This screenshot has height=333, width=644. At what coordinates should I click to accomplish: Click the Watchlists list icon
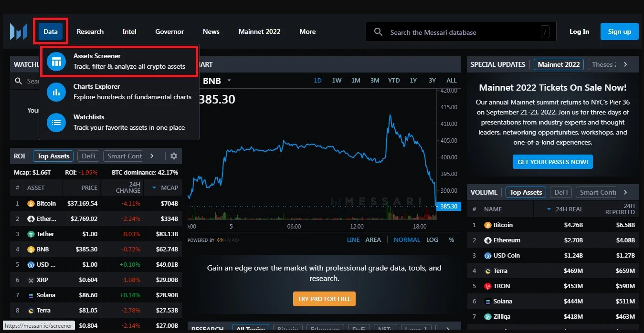[x=56, y=122]
